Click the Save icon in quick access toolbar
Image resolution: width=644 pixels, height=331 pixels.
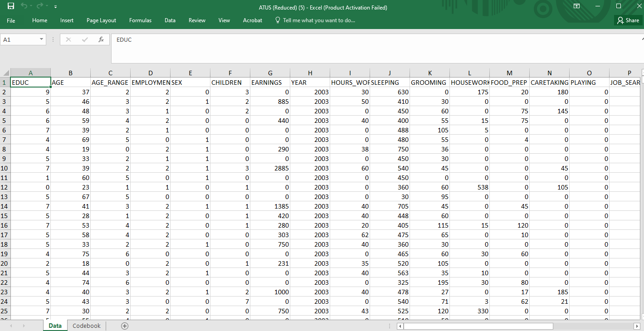tap(11, 6)
